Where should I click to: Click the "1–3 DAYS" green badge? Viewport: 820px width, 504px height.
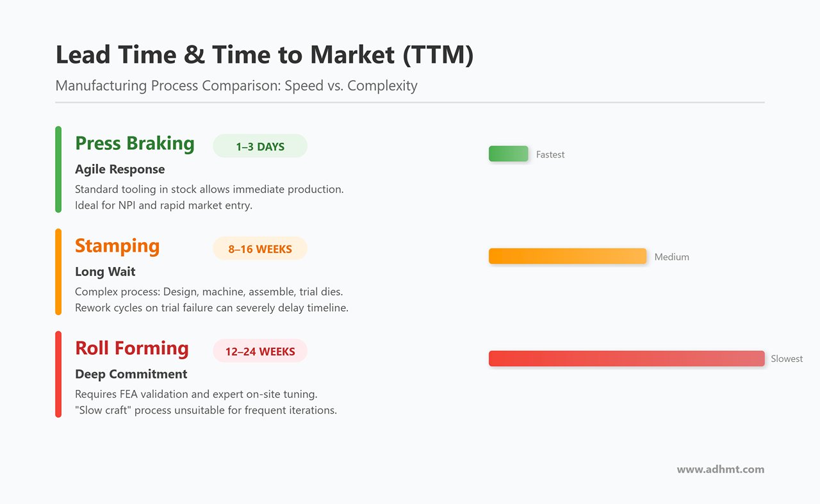260,147
